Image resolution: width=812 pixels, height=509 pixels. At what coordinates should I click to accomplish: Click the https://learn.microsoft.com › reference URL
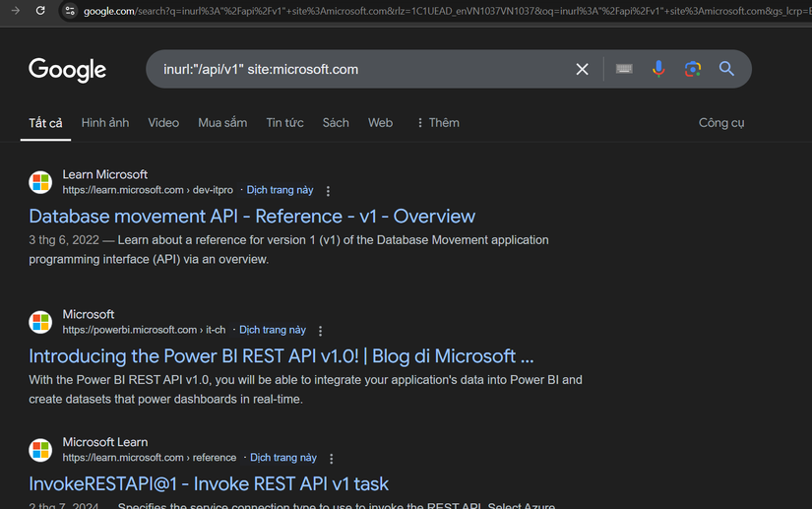click(x=150, y=458)
